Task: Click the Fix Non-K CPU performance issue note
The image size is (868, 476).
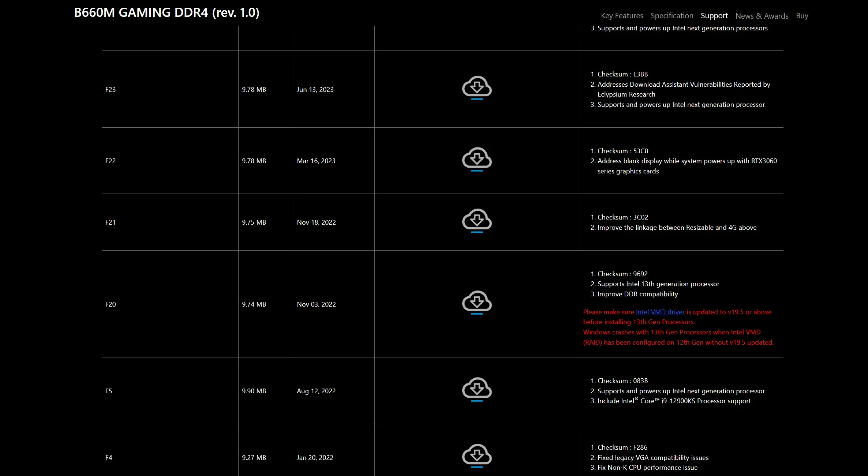Action: coord(648,468)
